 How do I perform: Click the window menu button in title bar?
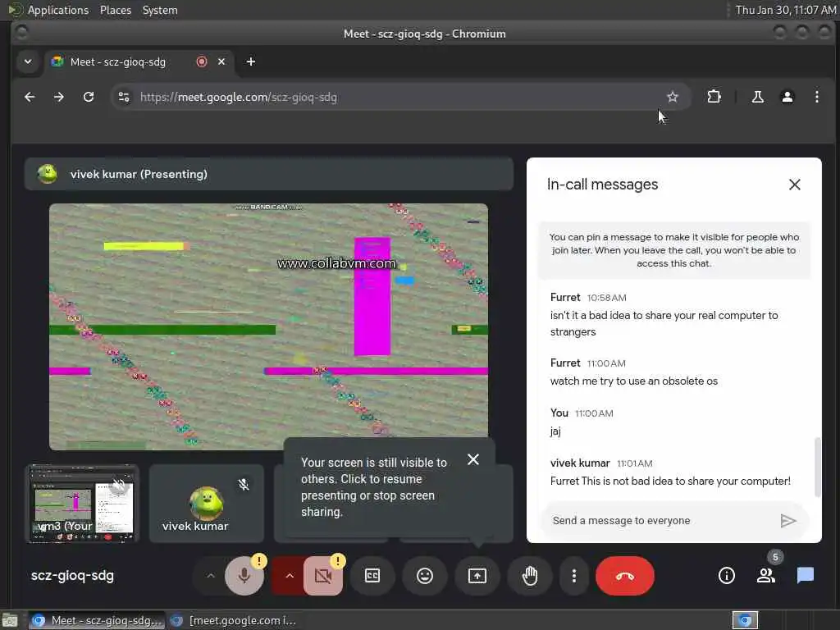click(x=21, y=33)
